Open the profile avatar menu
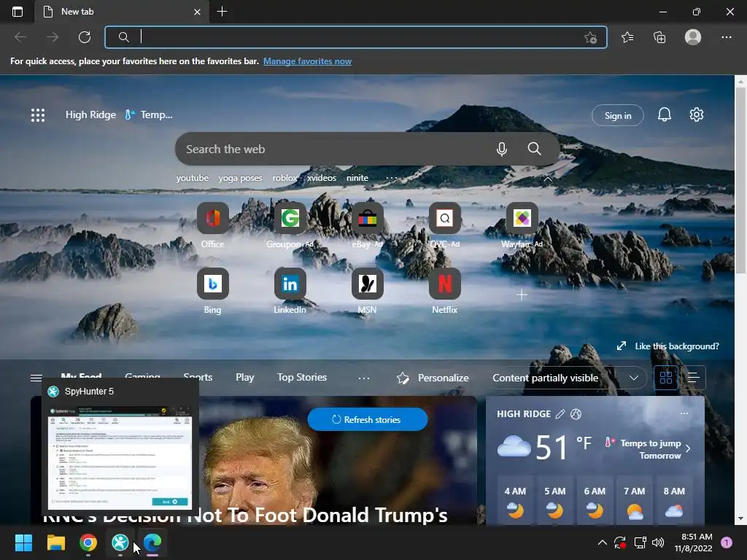The height and width of the screenshot is (560, 747). point(693,37)
